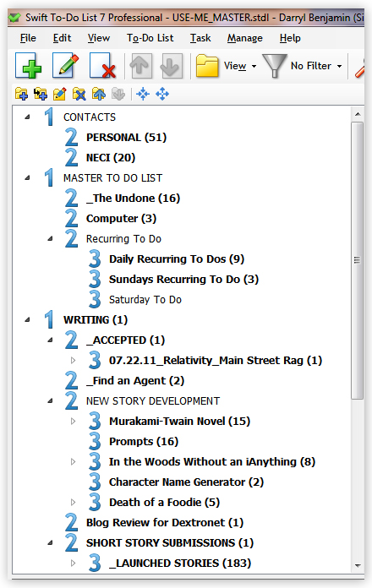Open the File menu

(28, 38)
